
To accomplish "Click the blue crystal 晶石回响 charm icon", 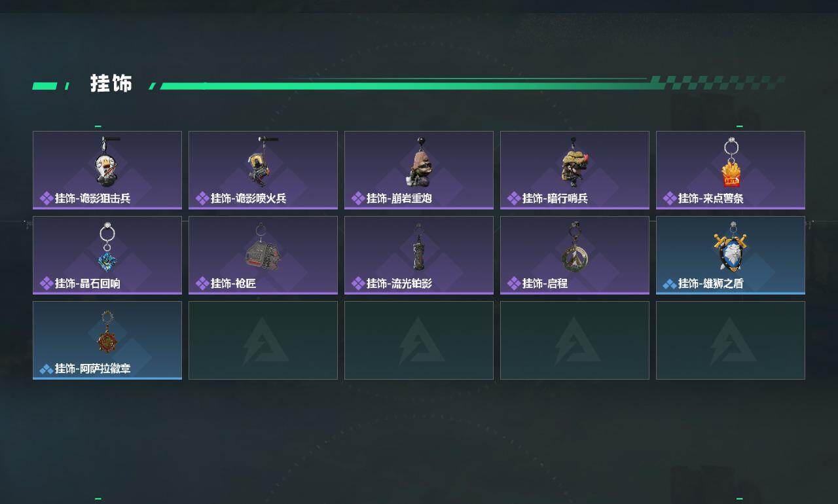I will [107, 247].
